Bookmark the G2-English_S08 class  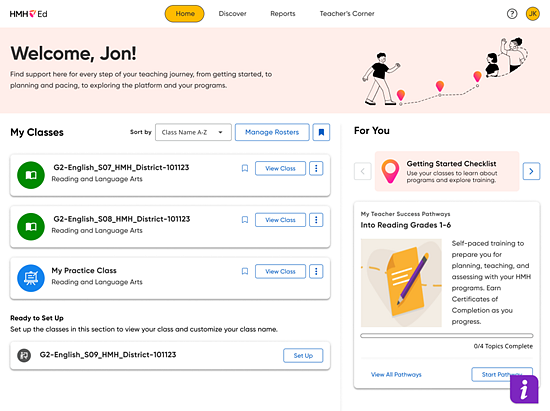(x=245, y=220)
